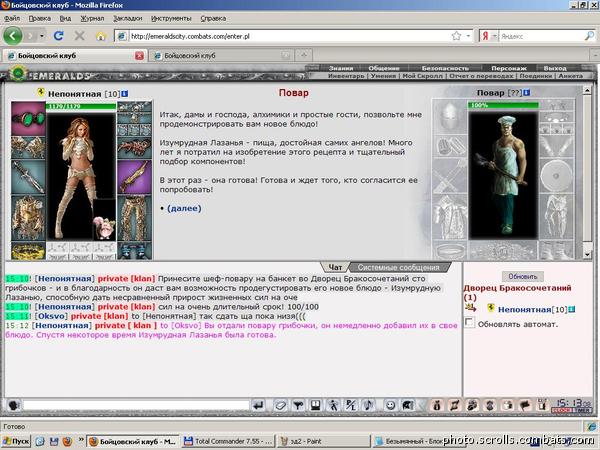The image size is (600, 450).
Task: Go to the browser Home page icon
Action: pos(101,36)
